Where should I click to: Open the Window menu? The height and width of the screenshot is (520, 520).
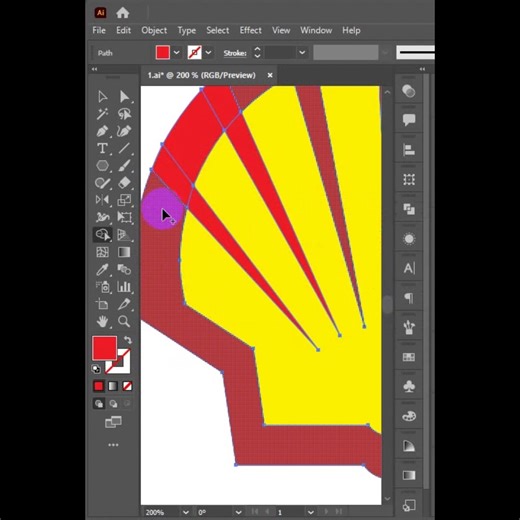(x=316, y=30)
